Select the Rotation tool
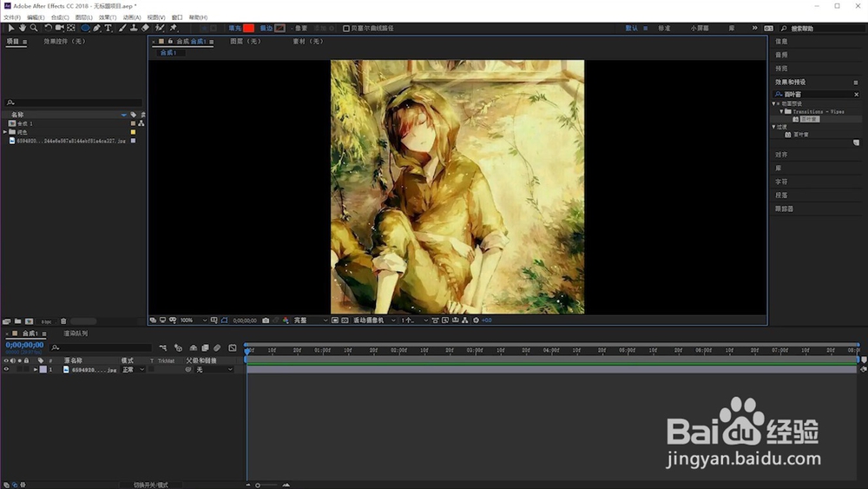868x489 pixels. 48,28
